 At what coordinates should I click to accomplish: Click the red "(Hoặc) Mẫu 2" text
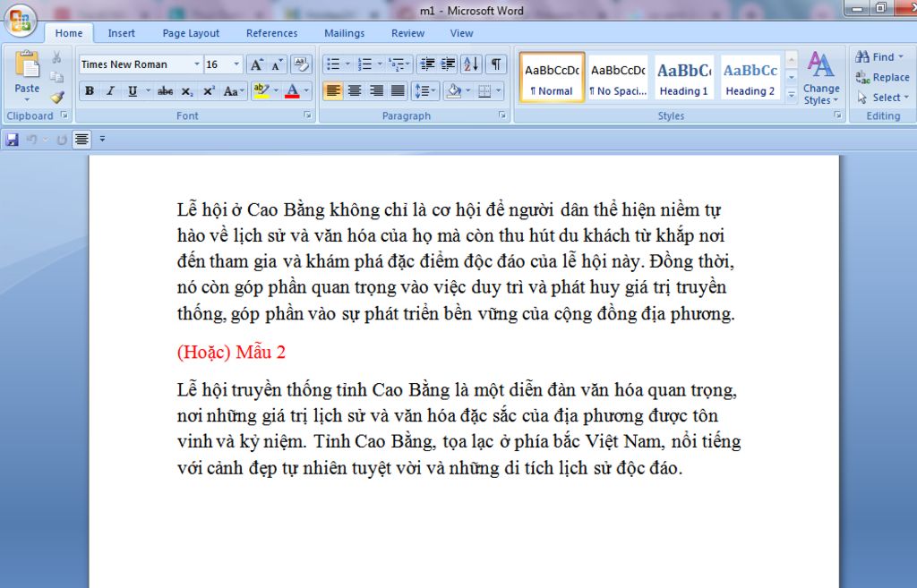click(231, 353)
